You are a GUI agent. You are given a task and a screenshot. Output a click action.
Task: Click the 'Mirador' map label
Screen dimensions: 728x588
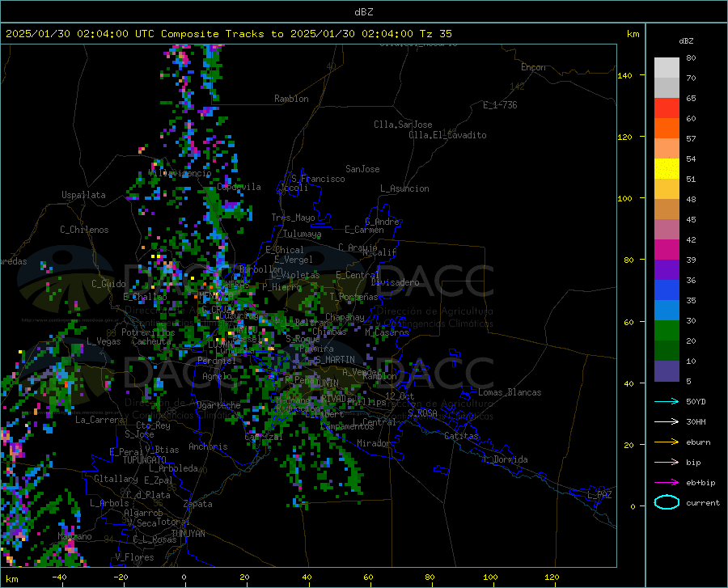tap(374, 443)
